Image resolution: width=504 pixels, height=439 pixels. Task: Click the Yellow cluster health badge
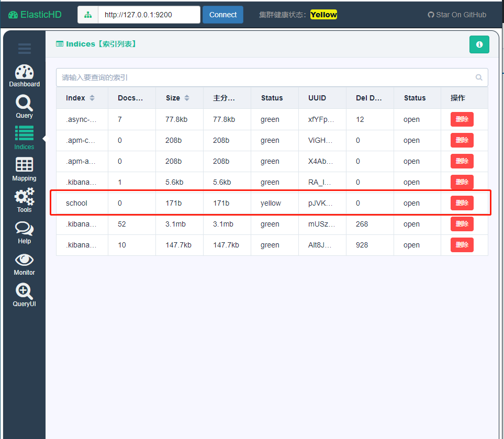[323, 15]
